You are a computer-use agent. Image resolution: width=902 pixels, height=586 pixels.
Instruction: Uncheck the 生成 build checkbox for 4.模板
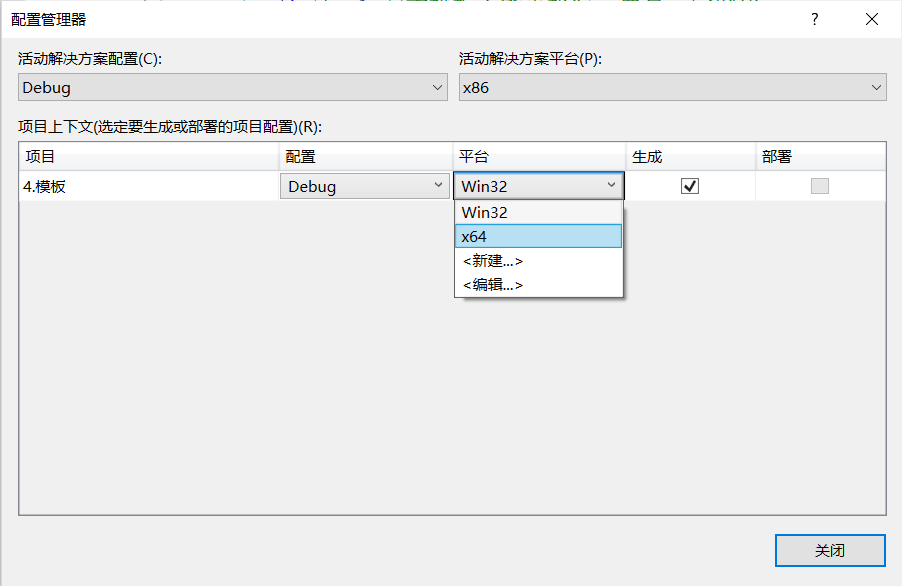690,185
